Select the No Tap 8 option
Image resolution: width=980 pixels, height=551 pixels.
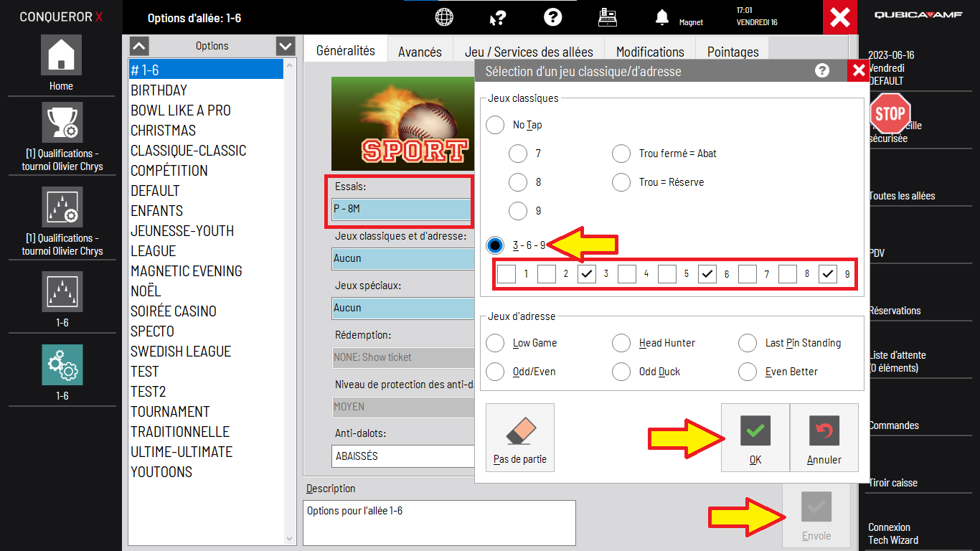click(518, 182)
